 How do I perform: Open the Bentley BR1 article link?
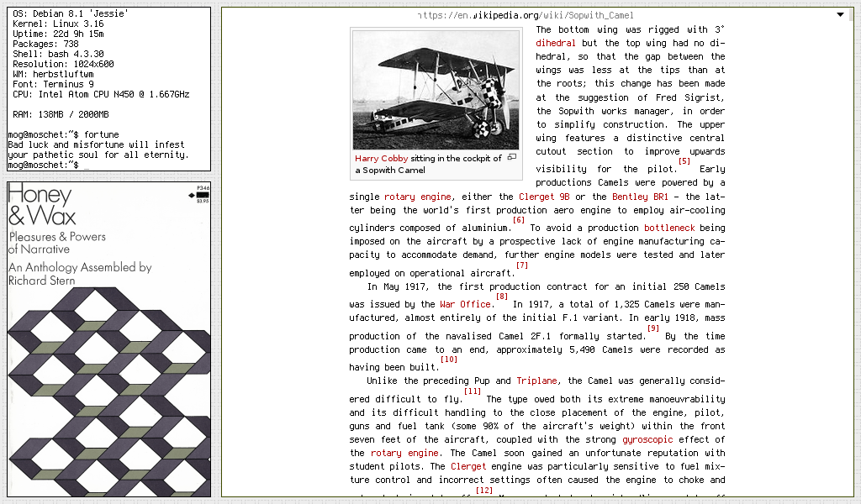pos(641,197)
